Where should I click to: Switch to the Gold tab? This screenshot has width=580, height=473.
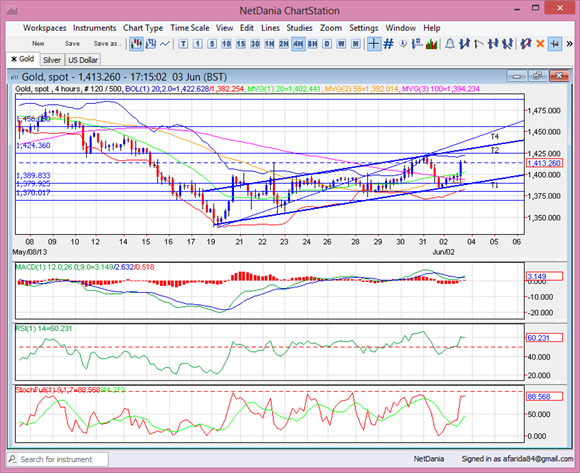pyautogui.click(x=23, y=59)
